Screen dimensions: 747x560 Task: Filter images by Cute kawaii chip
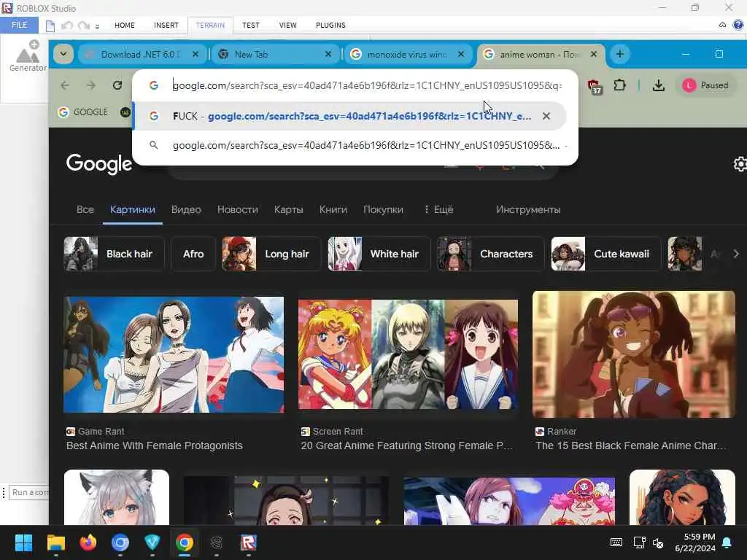(x=606, y=254)
